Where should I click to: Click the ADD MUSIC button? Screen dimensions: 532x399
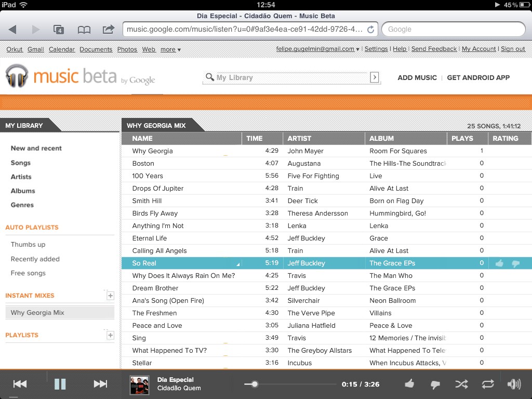click(417, 78)
